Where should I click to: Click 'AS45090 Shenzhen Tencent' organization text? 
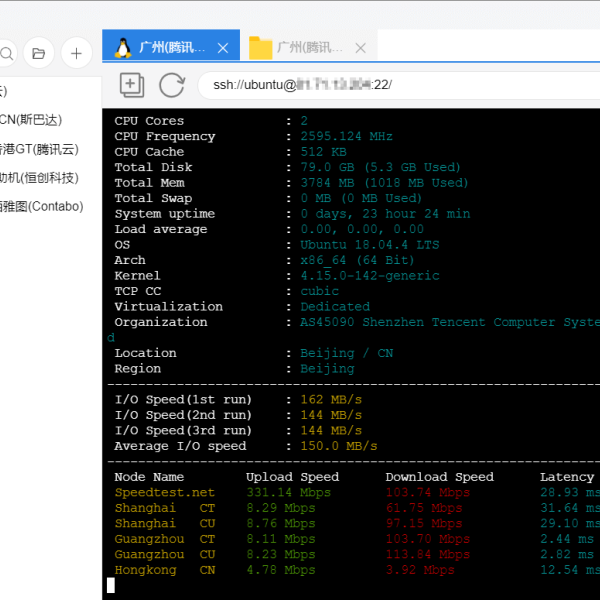[x=393, y=322]
